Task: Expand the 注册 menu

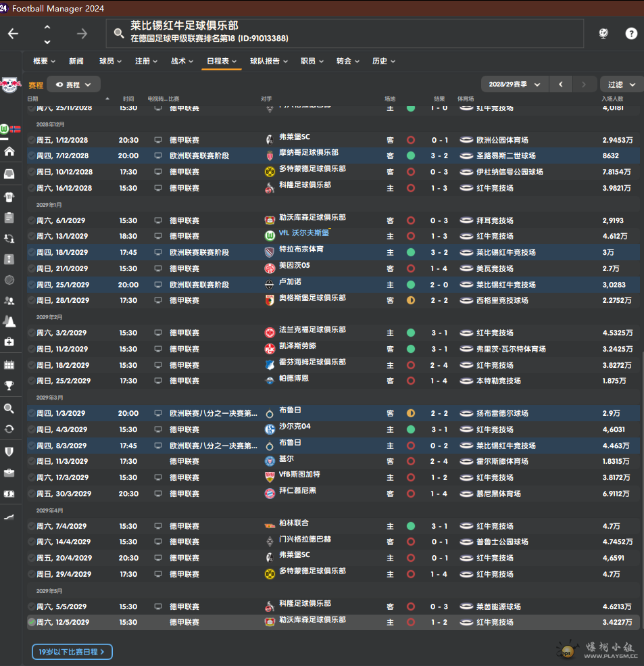Action: coord(146,61)
